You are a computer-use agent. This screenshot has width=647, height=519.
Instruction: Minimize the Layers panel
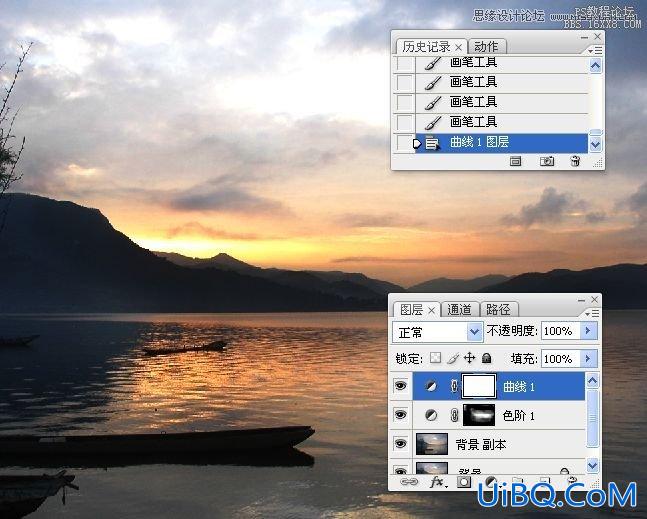[581, 300]
